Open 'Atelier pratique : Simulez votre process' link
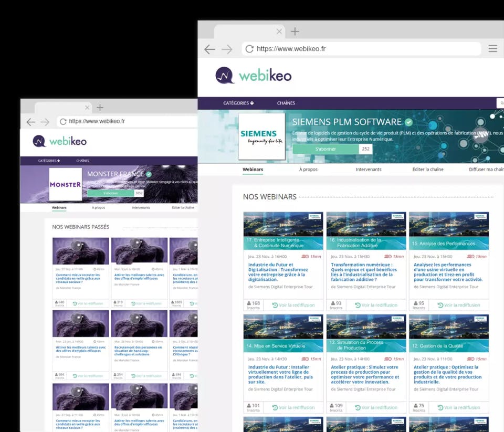This screenshot has width=504, height=432. [x=365, y=374]
